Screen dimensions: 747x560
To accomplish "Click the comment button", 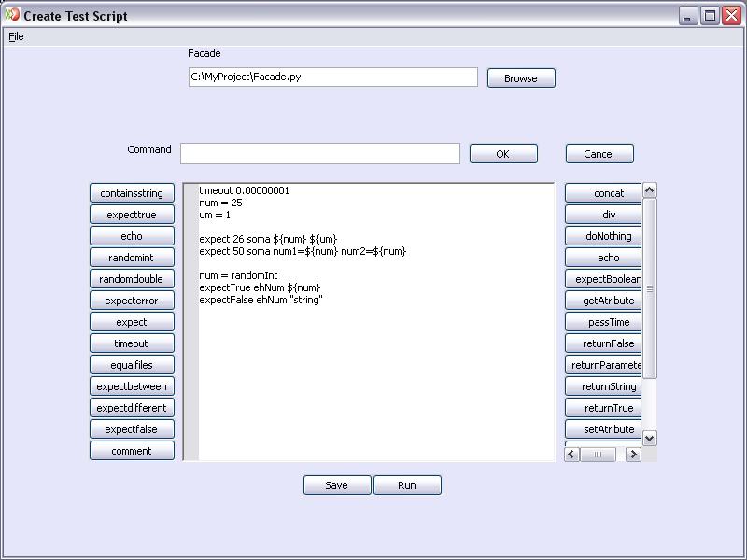I will (x=132, y=451).
